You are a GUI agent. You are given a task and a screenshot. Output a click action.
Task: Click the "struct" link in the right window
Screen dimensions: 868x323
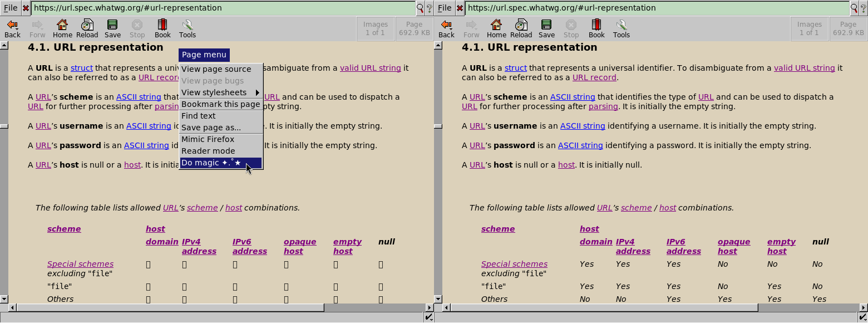coord(515,68)
